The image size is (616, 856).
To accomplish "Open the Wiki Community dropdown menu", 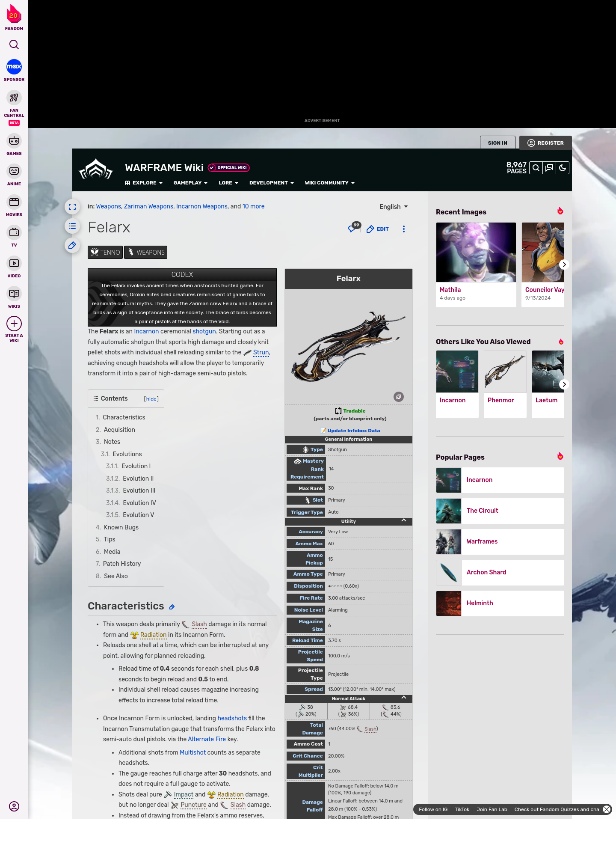I will click(330, 183).
